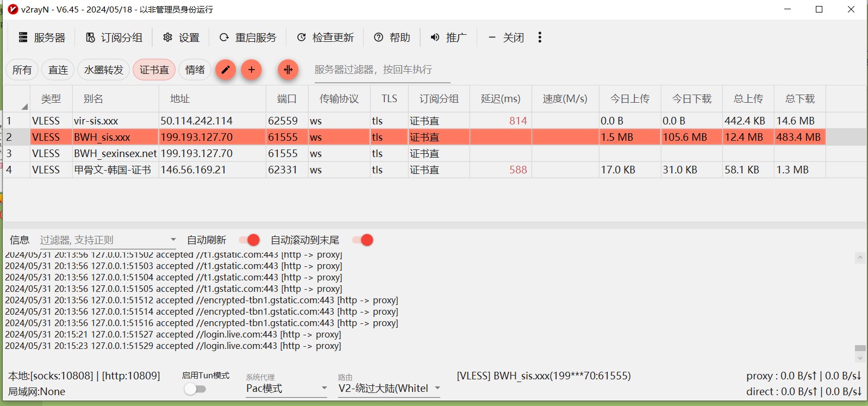Open the 设置 menu
The width and height of the screenshot is (868, 406).
click(182, 38)
